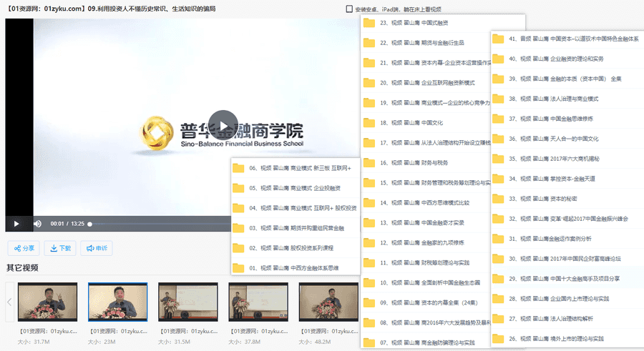The width and height of the screenshot is (644, 351).
Task: Select row '41、音频 翟山鹰 中国资本-以道驭术'
Action: (x=567, y=39)
